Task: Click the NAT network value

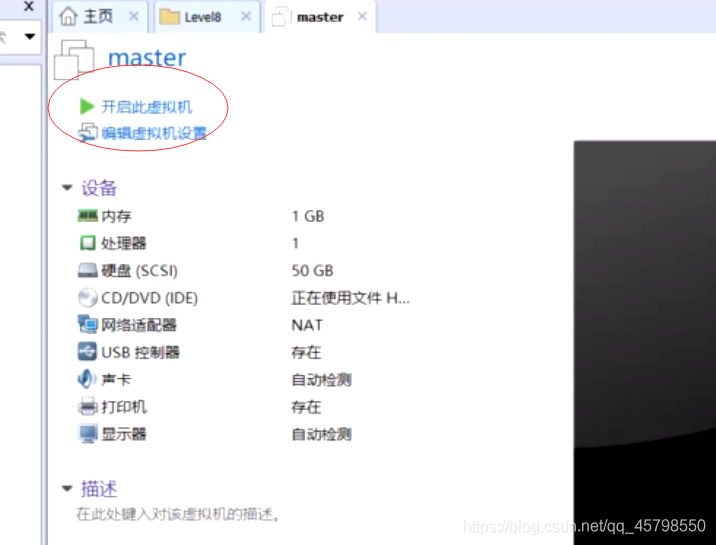Action: [x=307, y=325]
